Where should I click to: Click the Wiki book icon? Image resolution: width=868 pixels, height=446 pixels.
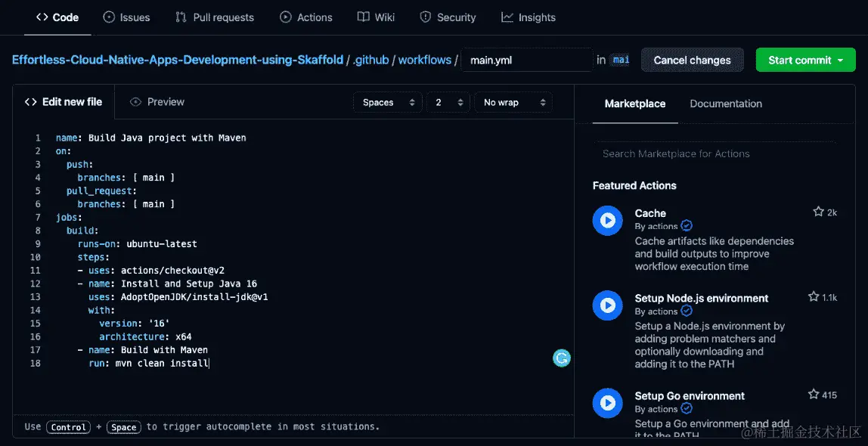pyautogui.click(x=363, y=17)
